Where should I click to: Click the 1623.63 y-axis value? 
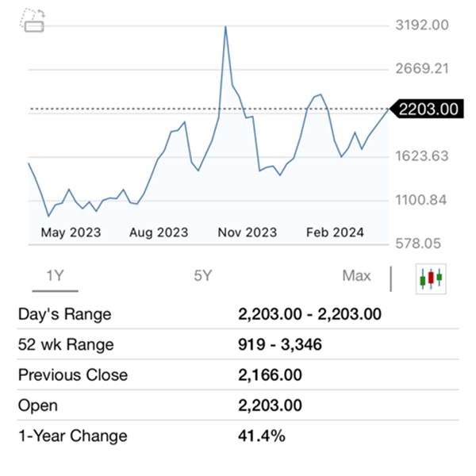pos(422,156)
